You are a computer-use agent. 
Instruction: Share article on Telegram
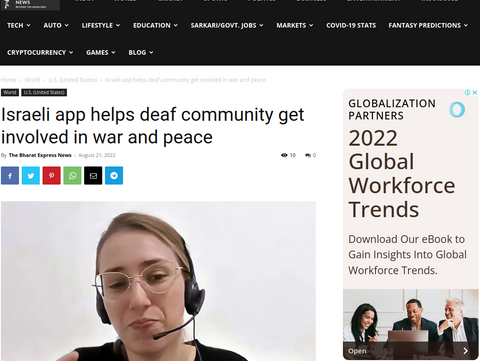coord(114,176)
